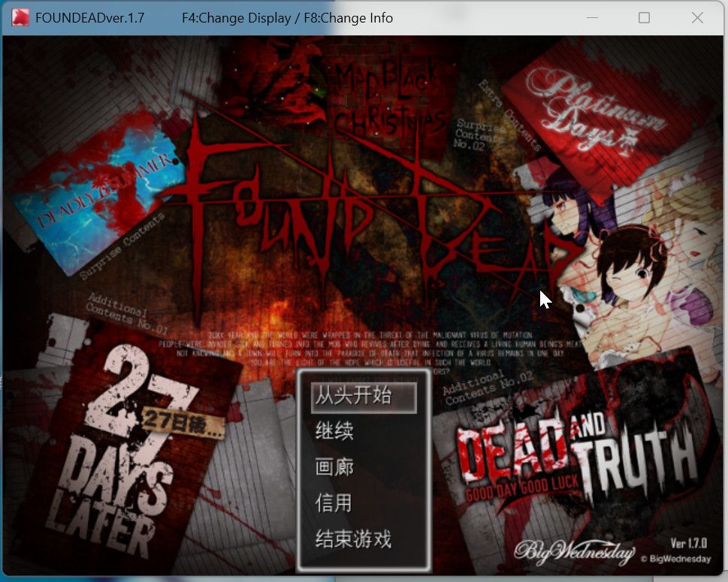Click the FOUNDEAD app icon in title bar

point(20,17)
